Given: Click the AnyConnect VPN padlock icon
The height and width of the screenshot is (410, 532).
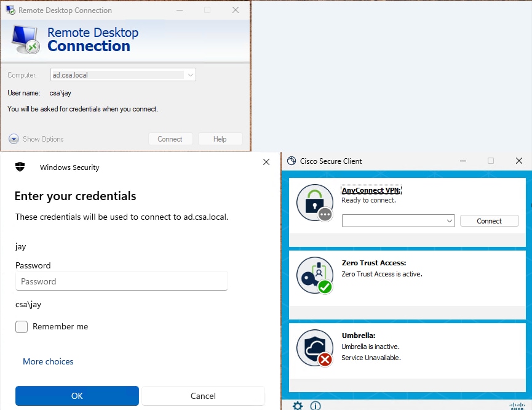Looking at the screenshot, I should [x=315, y=203].
